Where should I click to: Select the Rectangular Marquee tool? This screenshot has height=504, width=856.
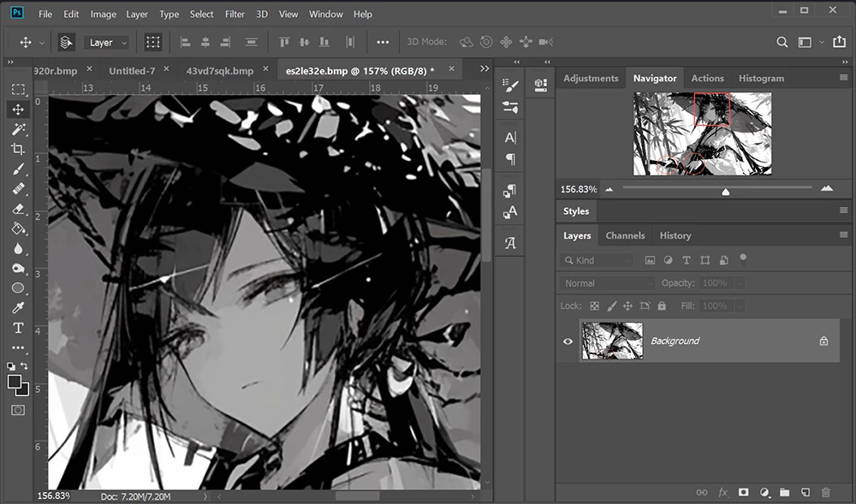18,89
